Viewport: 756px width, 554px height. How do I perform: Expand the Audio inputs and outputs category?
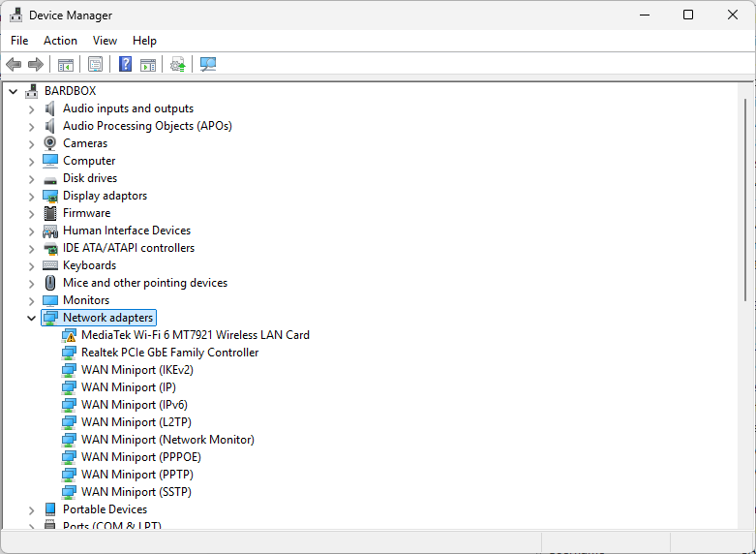click(31, 109)
